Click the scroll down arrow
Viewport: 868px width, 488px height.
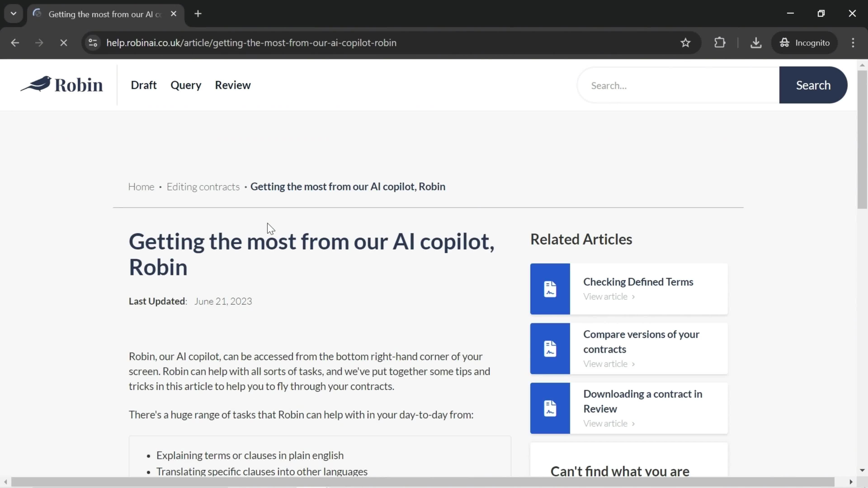[x=862, y=470]
